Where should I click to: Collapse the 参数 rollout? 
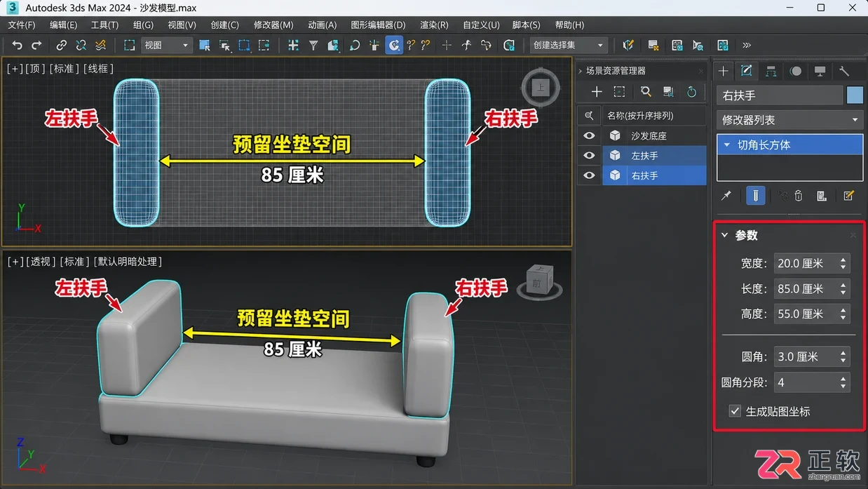tap(725, 235)
